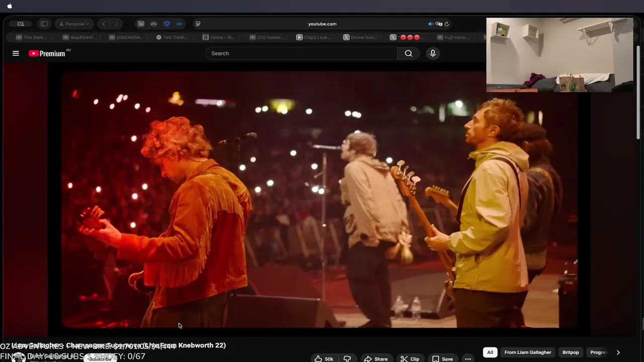Click the blue shield extension icon
Image resolution: width=644 pixels, height=362 pixels.
[167, 24]
